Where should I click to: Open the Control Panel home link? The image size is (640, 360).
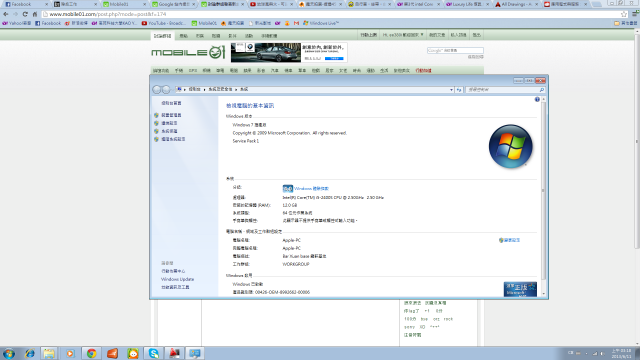[x=171, y=103]
